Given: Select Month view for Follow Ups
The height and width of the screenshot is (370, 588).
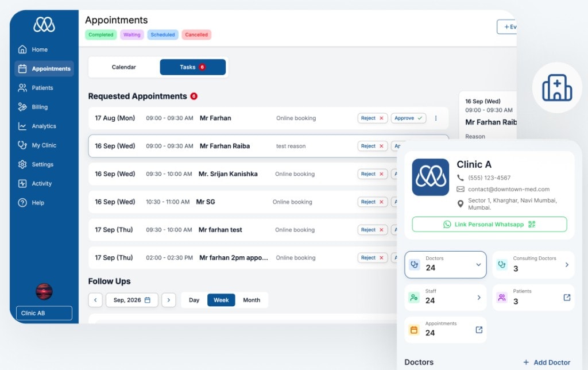Looking at the screenshot, I should coord(252,300).
